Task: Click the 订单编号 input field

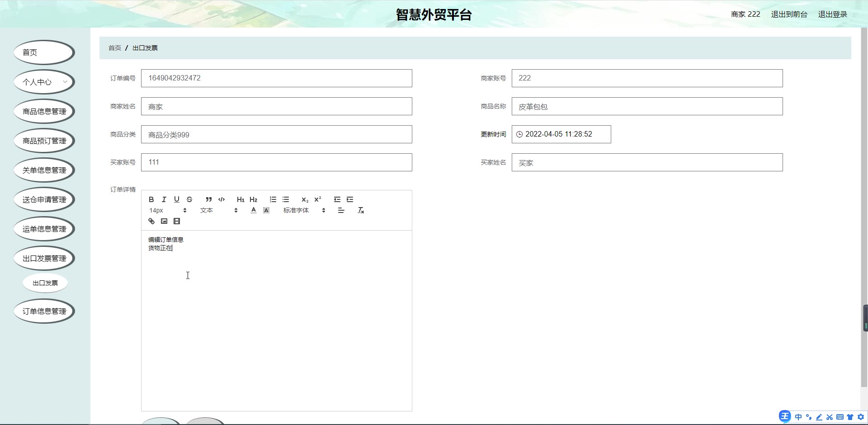Action: (277, 78)
